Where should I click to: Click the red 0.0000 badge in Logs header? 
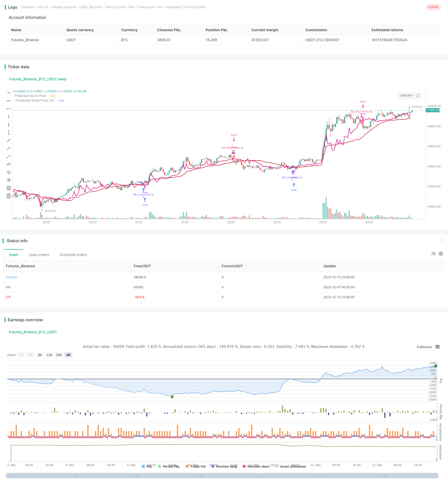[433, 7]
